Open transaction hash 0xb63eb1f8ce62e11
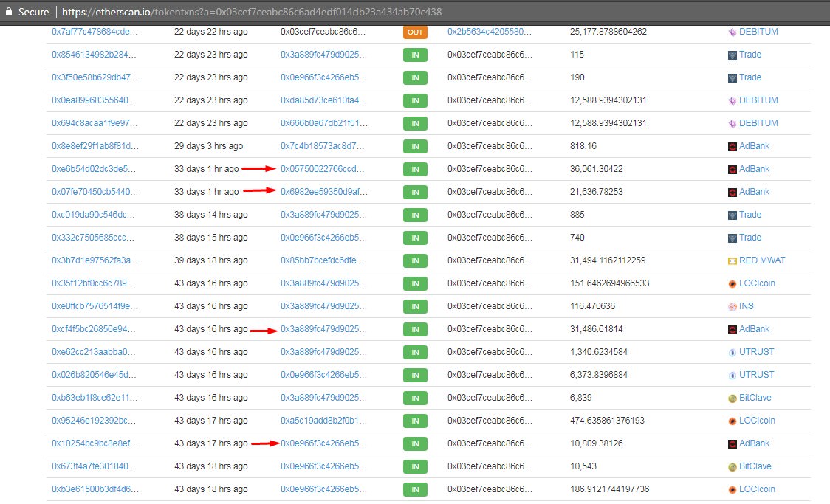Viewport: 830px width, 504px height. pyautogui.click(x=95, y=398)
